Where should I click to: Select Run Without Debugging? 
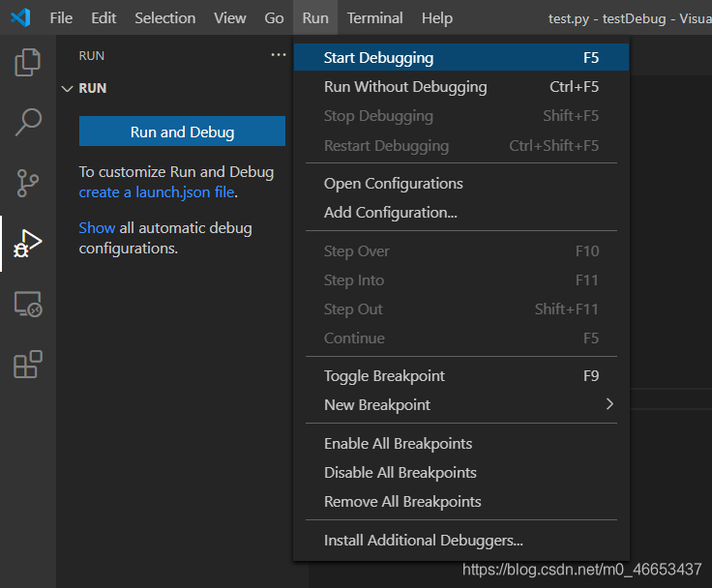[x=405, y=87]
